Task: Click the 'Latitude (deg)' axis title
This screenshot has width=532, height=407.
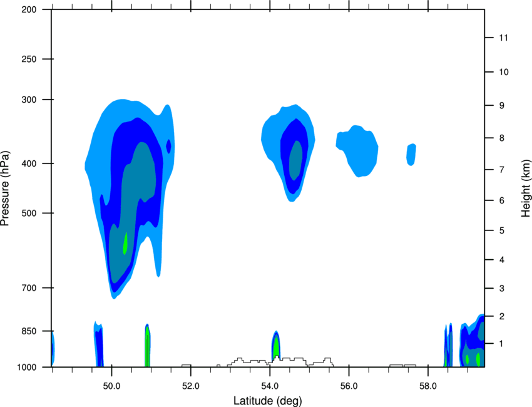Action: 267,401
